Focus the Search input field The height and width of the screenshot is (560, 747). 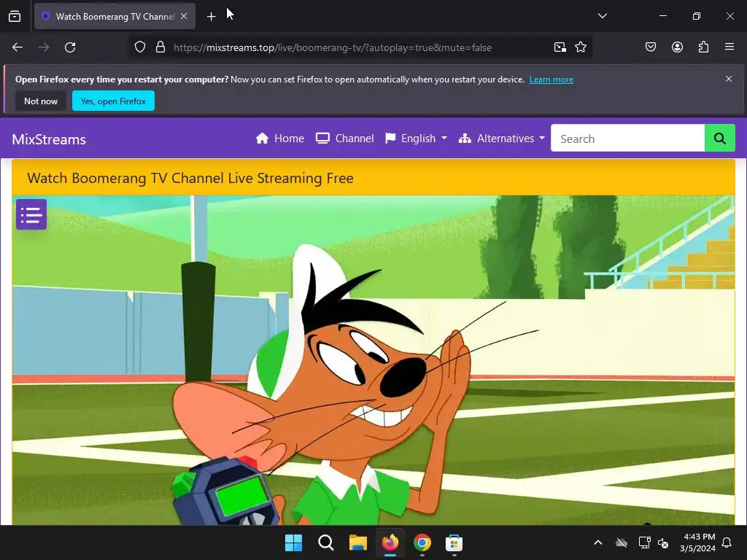pyautogui.click(x=627, y=139)
